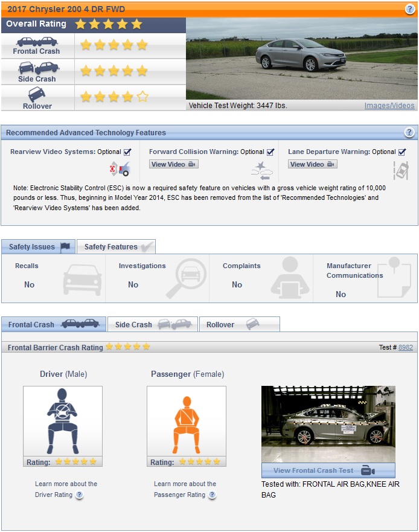Open the Images/Videos link
Screen dimensions: 419x532
(389, 106)
